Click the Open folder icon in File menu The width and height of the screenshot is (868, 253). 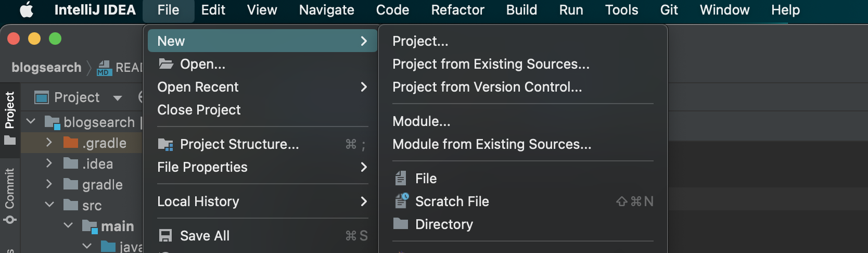click(166, 64)
